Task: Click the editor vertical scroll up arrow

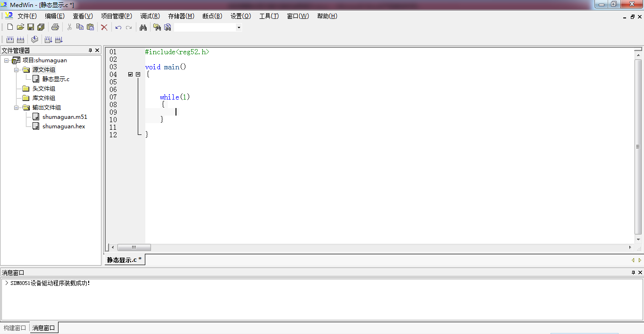Action: 638,55
